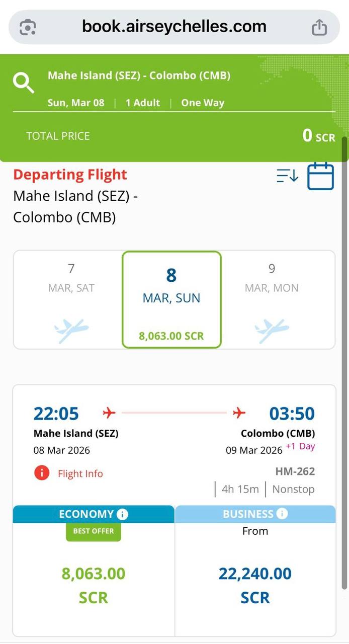Tap the book.airseychelles.com address bar
Image resolution: width=349 pixels, height=644 pixels.
point(174,27)
